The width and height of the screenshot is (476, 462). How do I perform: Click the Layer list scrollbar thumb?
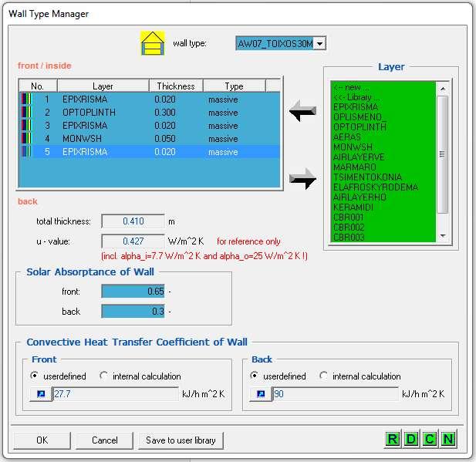click(x=443, y=154)
